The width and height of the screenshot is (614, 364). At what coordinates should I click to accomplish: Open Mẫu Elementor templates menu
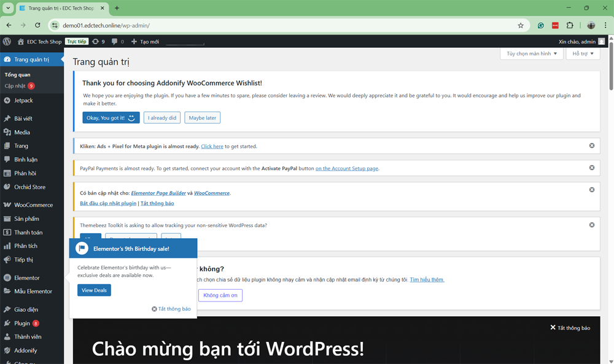click(32, 292)
